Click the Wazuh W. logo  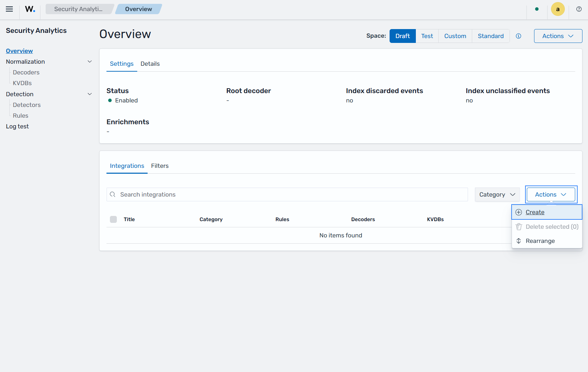coord(30,9)
